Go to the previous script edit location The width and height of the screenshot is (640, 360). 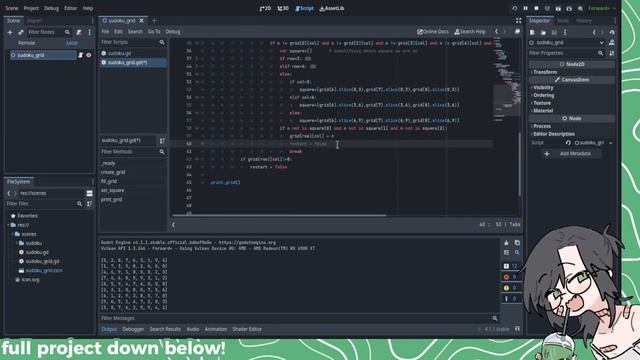click(x=496, y=31)
